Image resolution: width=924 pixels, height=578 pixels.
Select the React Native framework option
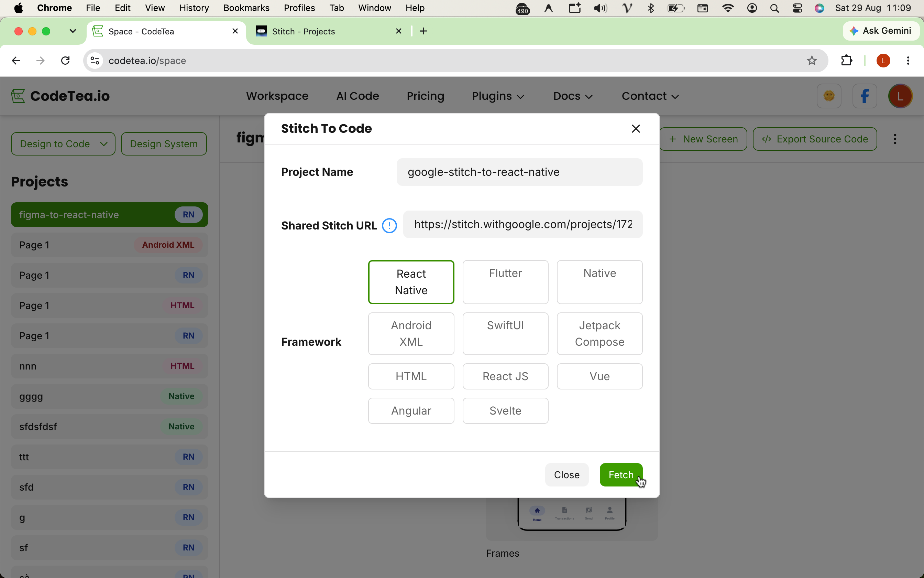pos(411,282)
